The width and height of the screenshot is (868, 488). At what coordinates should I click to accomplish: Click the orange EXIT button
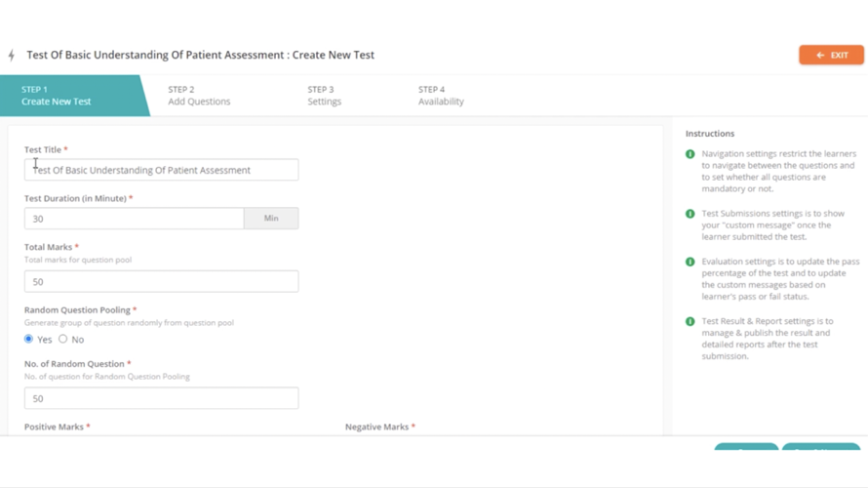click(831, 55)
